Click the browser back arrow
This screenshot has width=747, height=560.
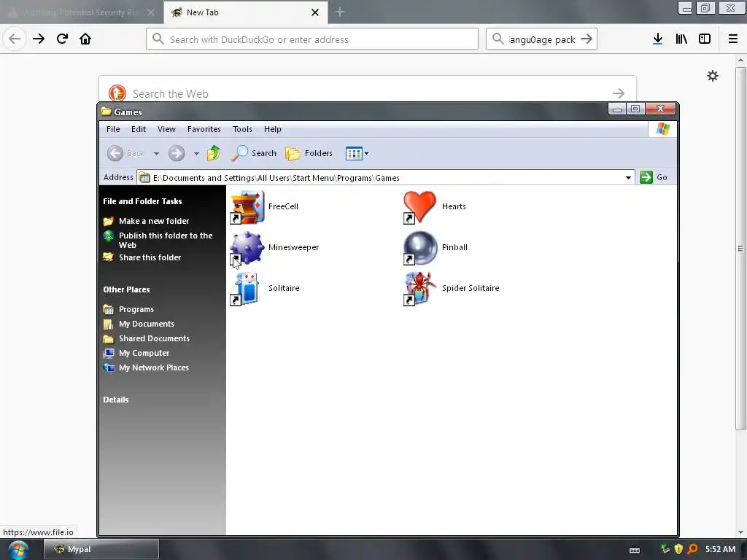coord(15,39)
